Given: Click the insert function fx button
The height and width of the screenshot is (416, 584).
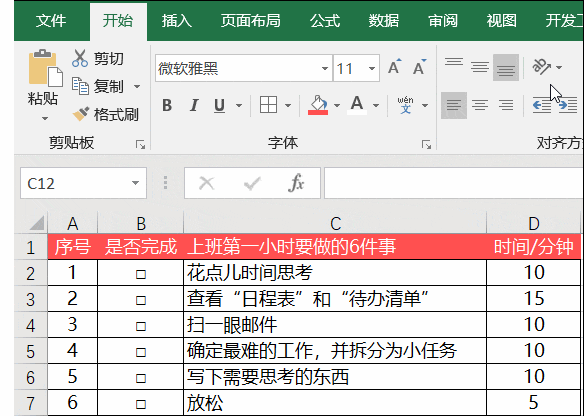Looking at the screenshot, I should point(297,183).
